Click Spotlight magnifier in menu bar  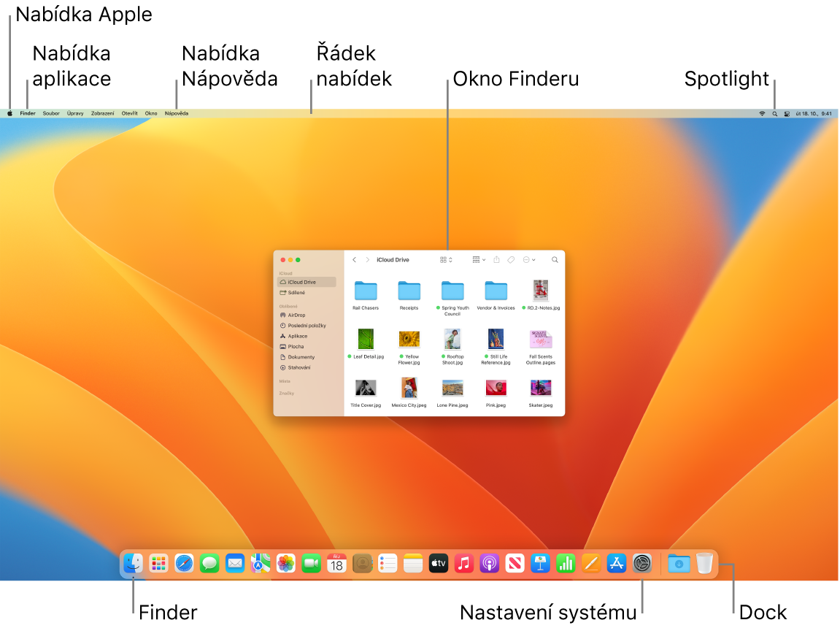coord(774,114)
